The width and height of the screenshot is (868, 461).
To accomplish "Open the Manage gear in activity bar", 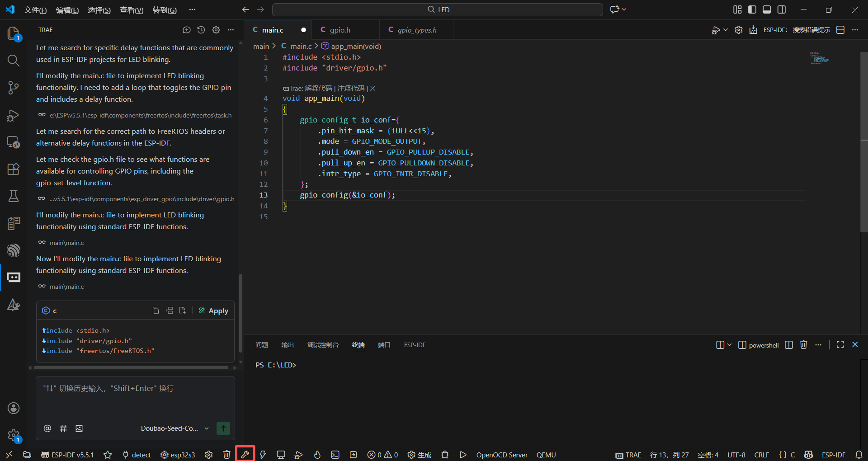I will tap(14, 435).
